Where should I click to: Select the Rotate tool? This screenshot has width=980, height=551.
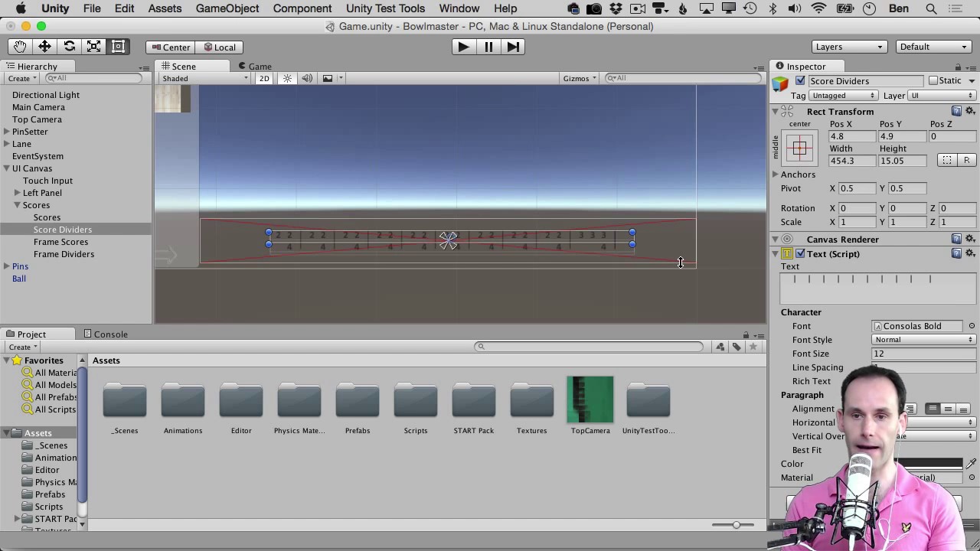[69, 47]
